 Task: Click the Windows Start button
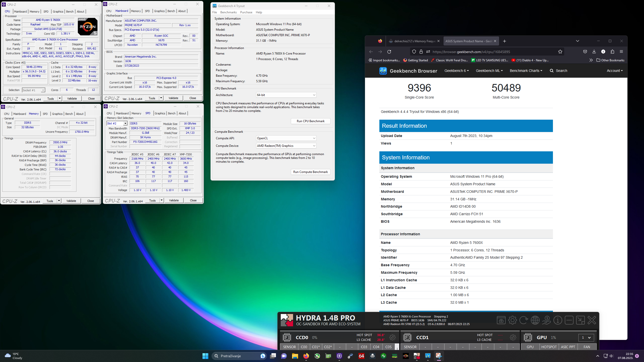pyautogui.click(x=205, y=356)
